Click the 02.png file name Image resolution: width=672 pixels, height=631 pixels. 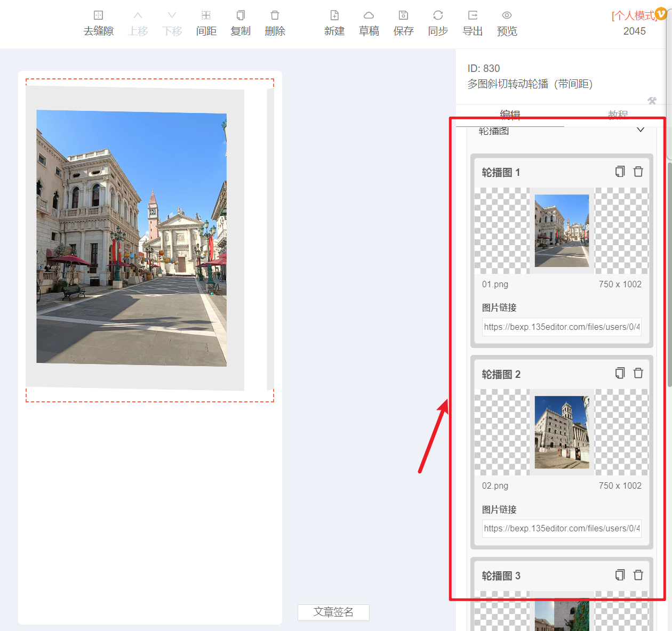[x=495, y=486]
